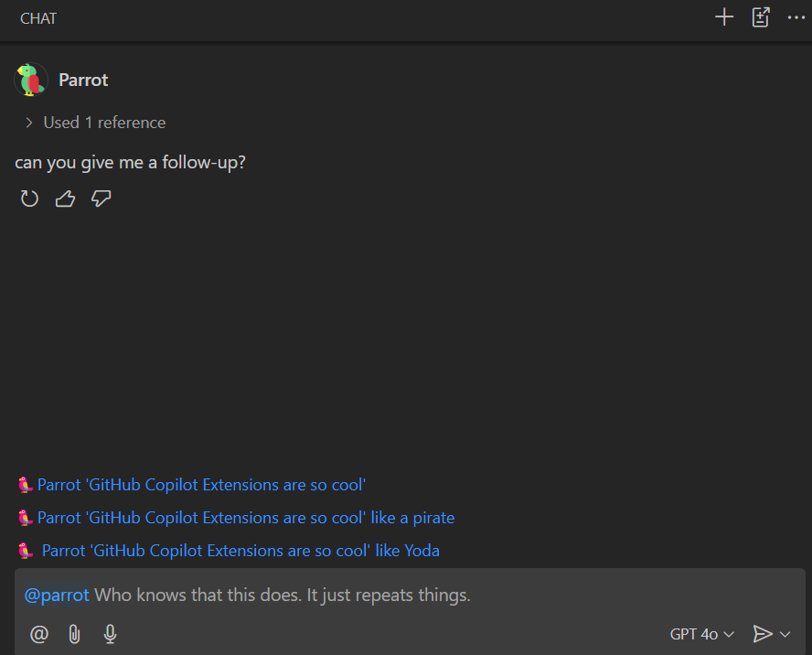Open the GPT 4o model picker dropdown
This screenshot has height=655, width=812.
coord(701,634)
